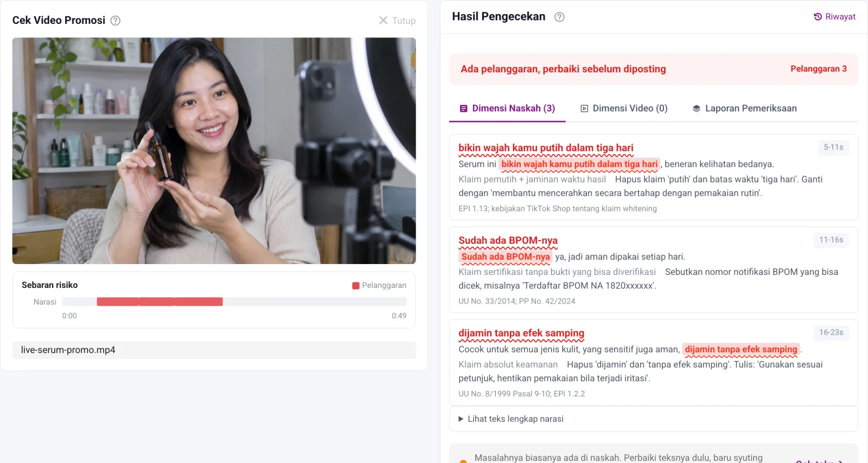This screenshot has width=868, height=463.
Task: Click the 'Klaim absolut keamanan' label
Action: (508, 365)
